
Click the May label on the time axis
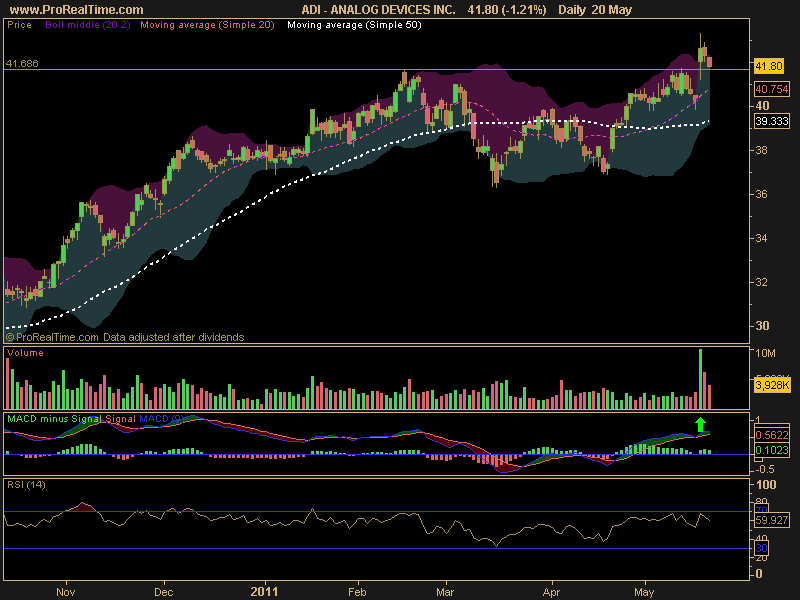point(644,592)
